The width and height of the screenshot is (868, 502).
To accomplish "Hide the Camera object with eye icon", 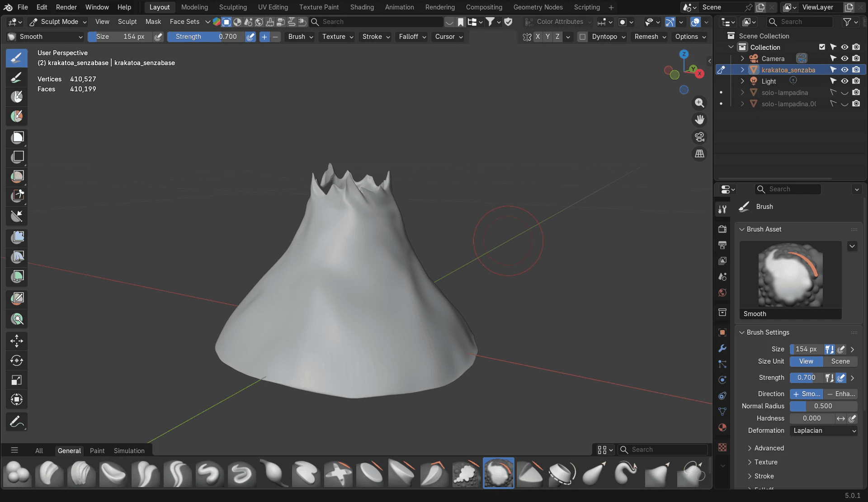I will click(844, 58).
